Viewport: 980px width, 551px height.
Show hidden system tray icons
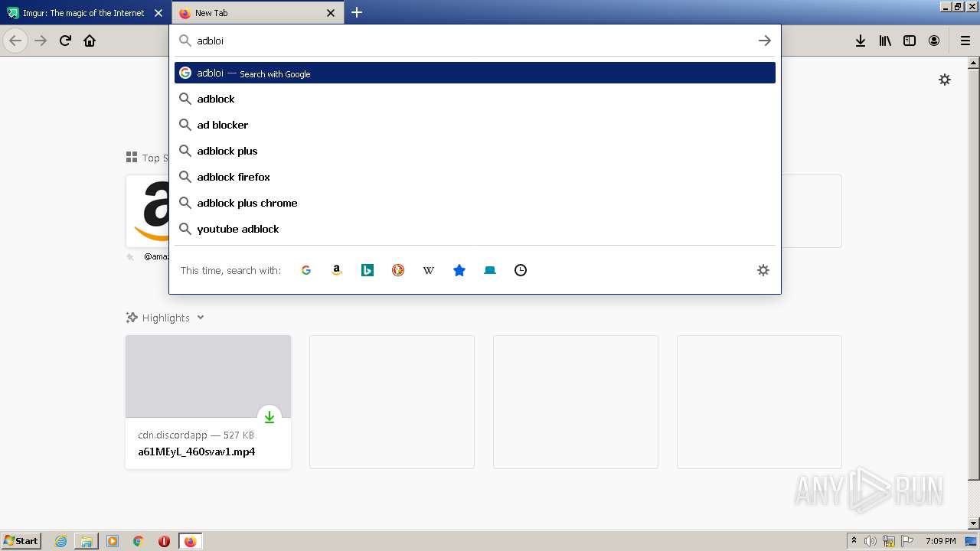point(854,541)
